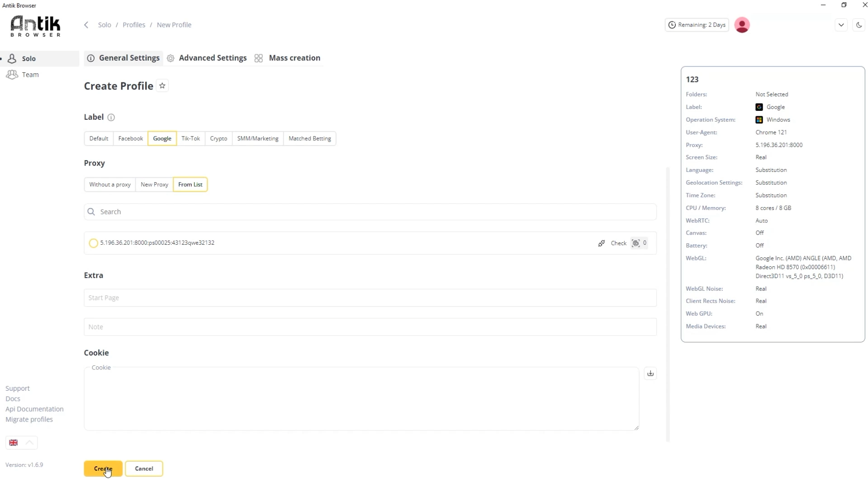Click the import cookie file icon
868x488 pixels.
[x=650, y=374]
